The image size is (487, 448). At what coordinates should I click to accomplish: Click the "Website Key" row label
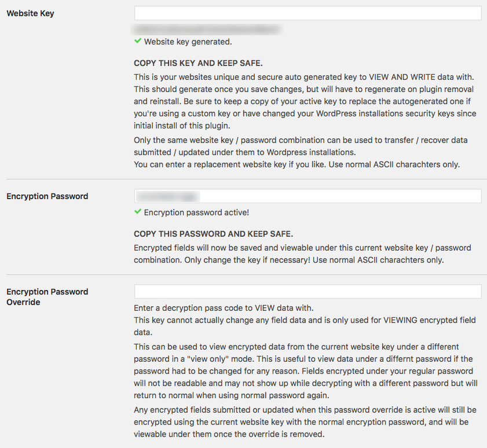30,13
